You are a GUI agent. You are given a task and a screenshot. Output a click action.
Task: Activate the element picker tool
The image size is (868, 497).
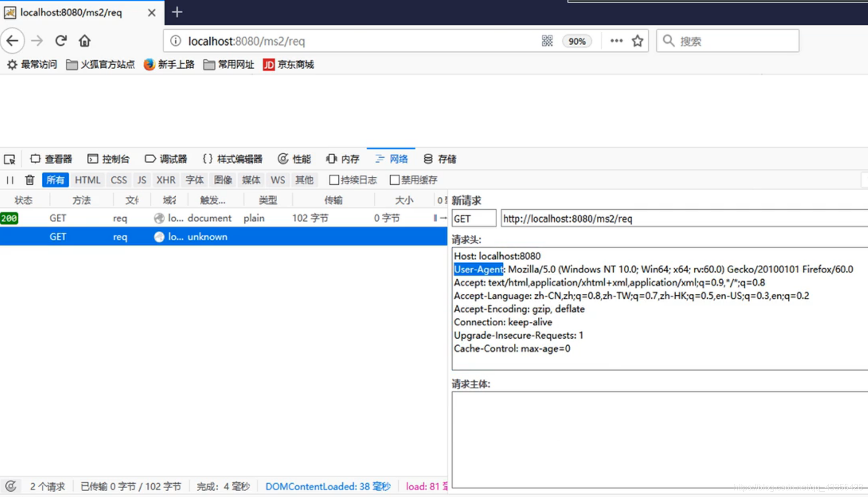[x=10, y=159]
